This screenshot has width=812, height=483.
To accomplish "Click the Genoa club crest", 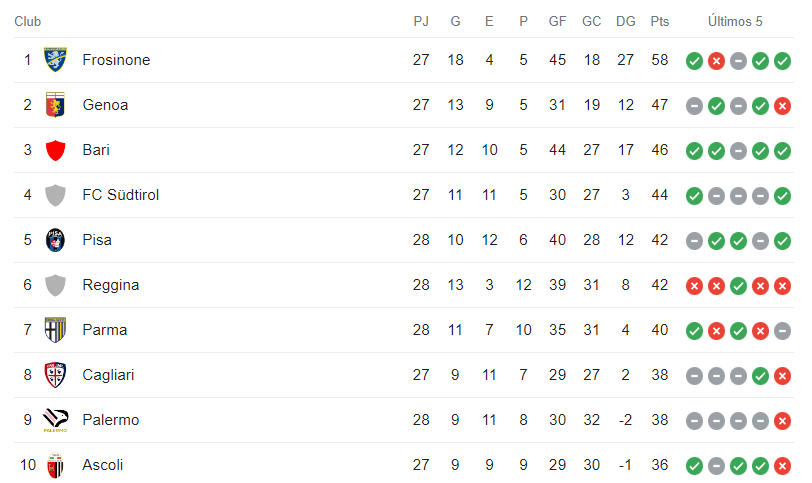I will point(55,105).
